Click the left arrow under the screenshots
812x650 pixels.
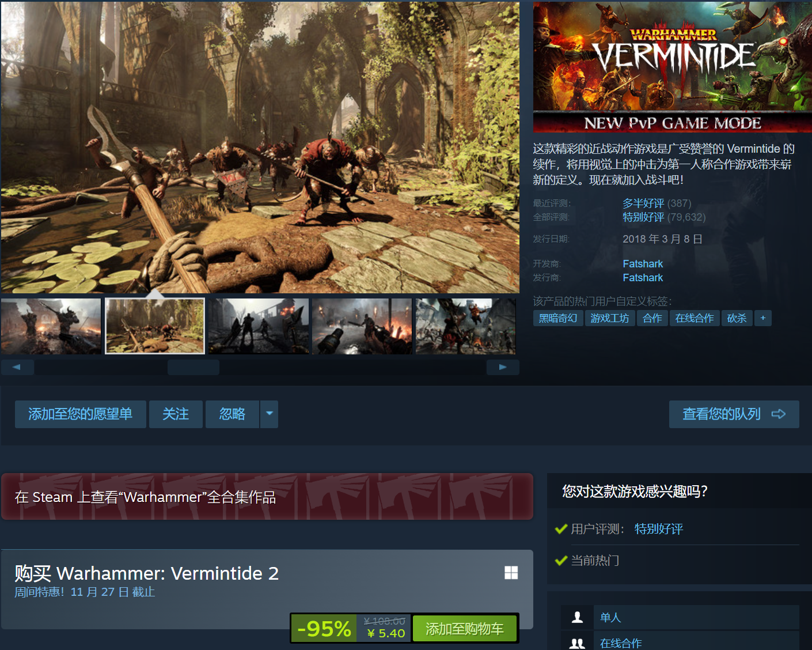(17, 366)
